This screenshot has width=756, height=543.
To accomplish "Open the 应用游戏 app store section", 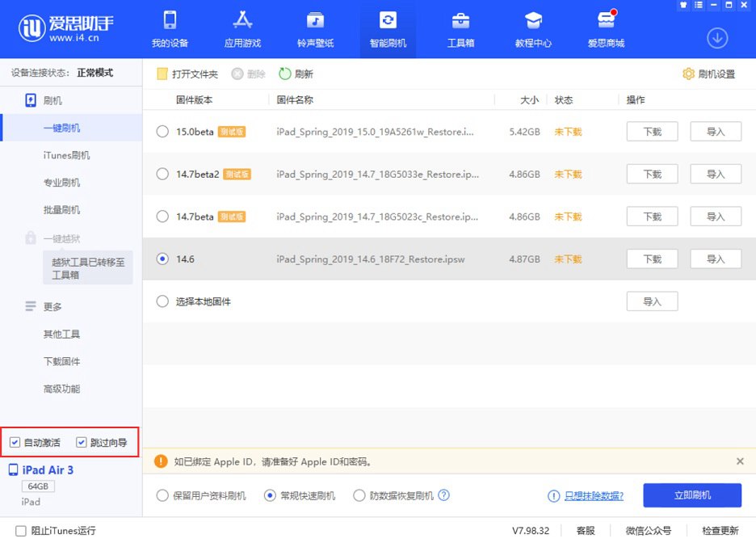I will tap(242, 28).
